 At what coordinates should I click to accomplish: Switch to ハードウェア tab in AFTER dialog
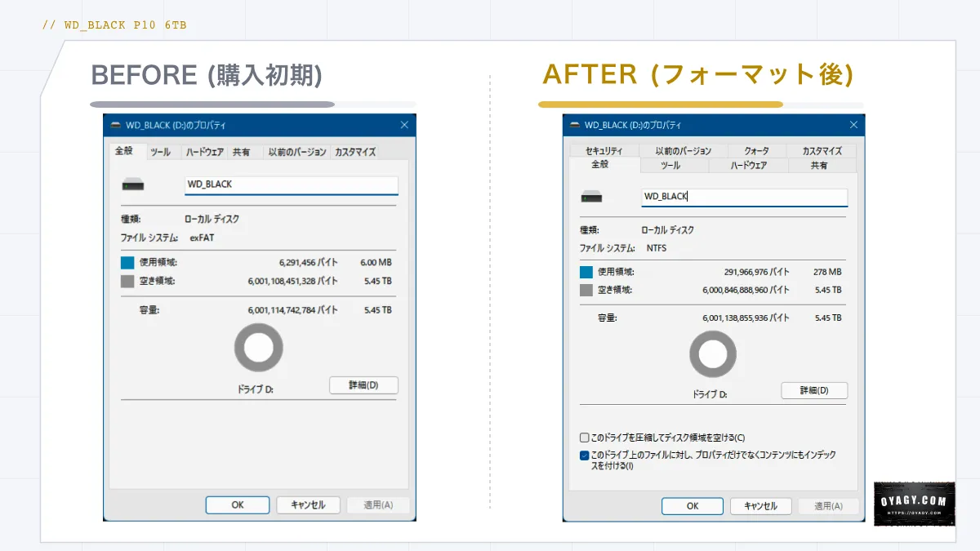pos(748,166)
